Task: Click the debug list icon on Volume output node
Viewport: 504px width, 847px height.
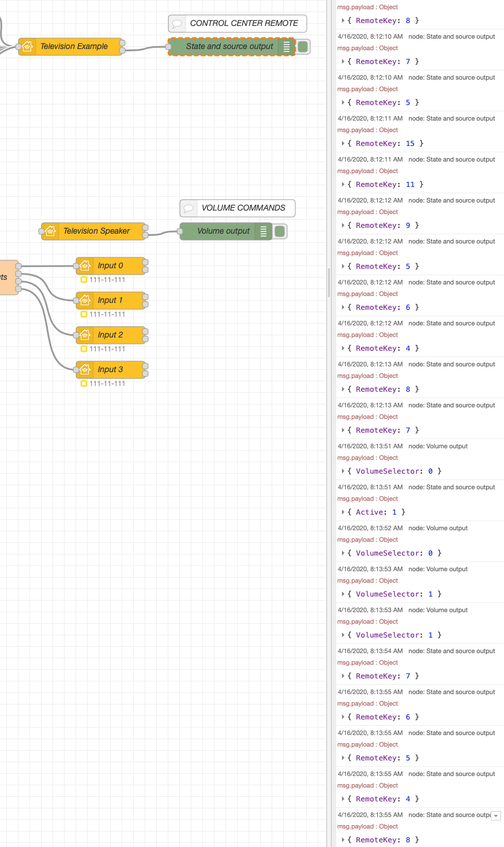Action: pyautogui.click(x=264, y=231)
